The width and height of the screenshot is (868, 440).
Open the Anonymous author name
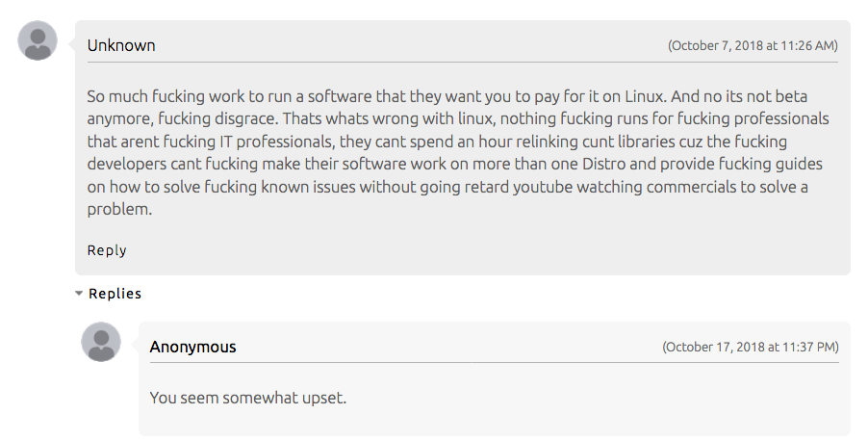(x=192, y=347)
